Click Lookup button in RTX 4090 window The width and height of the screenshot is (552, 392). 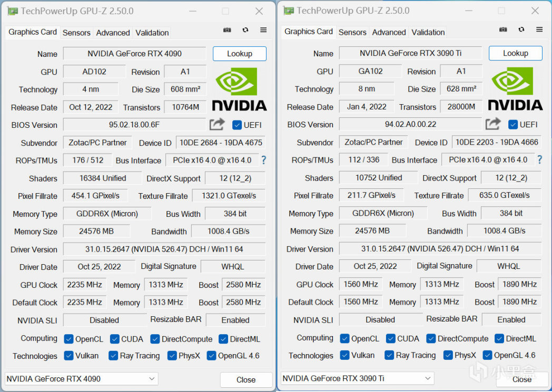point(239,54)
